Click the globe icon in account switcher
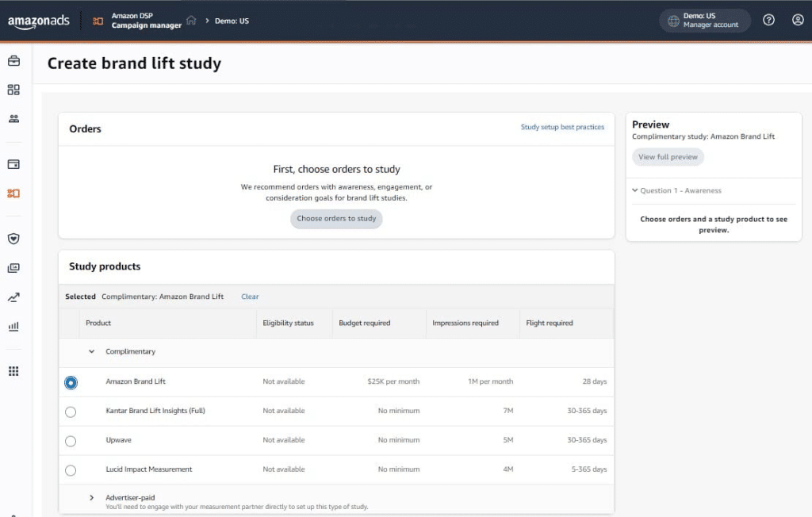The width and height of the screenshot is (812, 517). click(x=673, y=21)
